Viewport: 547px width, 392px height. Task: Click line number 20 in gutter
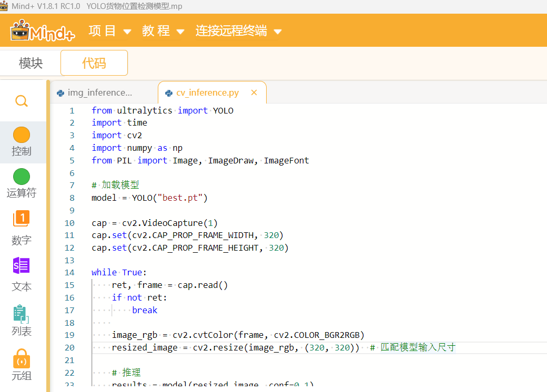(x=69, y=348)
